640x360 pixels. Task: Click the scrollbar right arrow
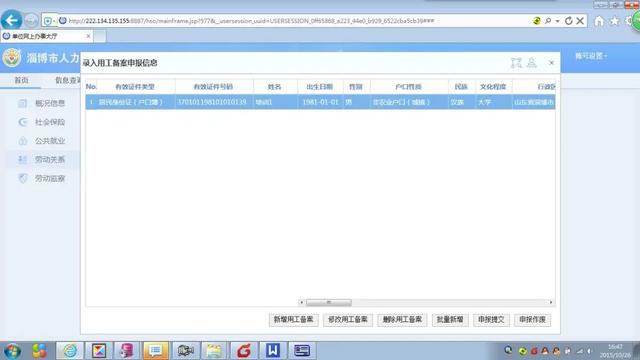click(x=551, y=302)
